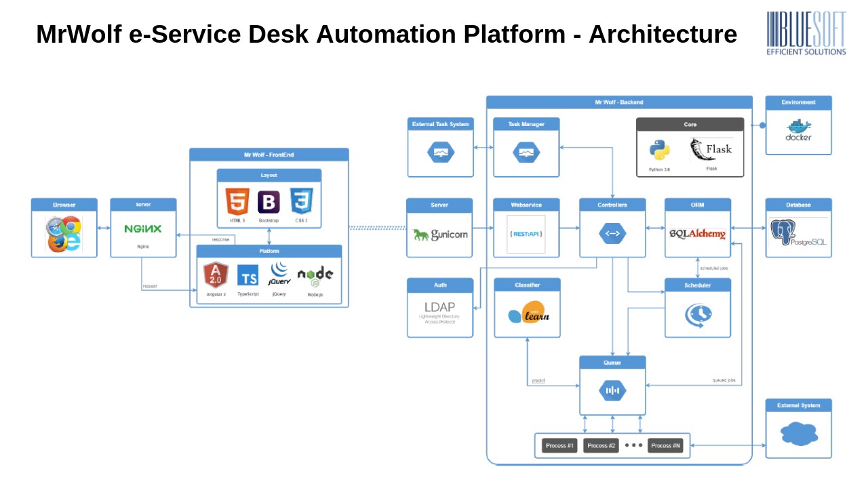
Task: Select the Python 3.6 logo
Action: [x=659, y=150]
